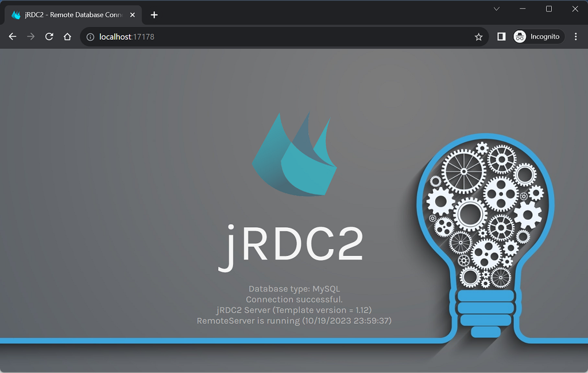This screenshot has height=373, width=588.
Task: Click the forward navigation arrow
Action: [x=31, y=37]
